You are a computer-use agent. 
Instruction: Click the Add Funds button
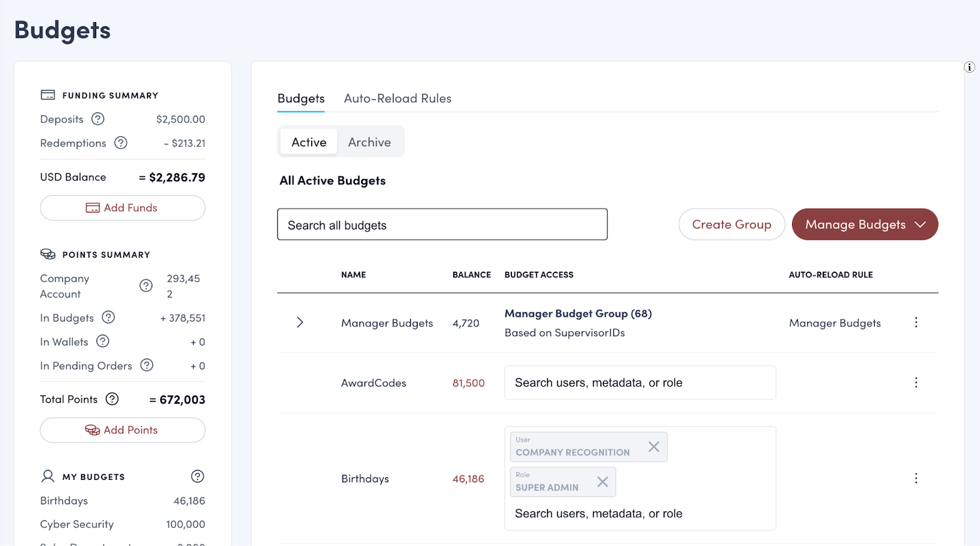point(123,208)
